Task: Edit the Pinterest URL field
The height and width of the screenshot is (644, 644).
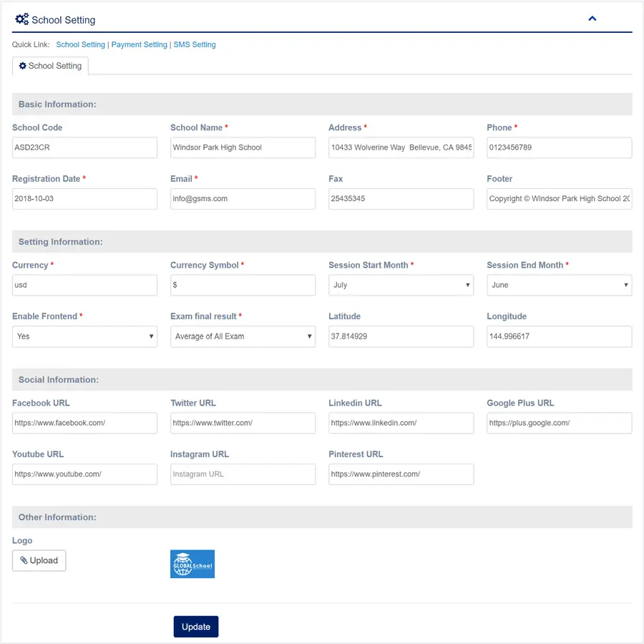Action: point(401,474)
